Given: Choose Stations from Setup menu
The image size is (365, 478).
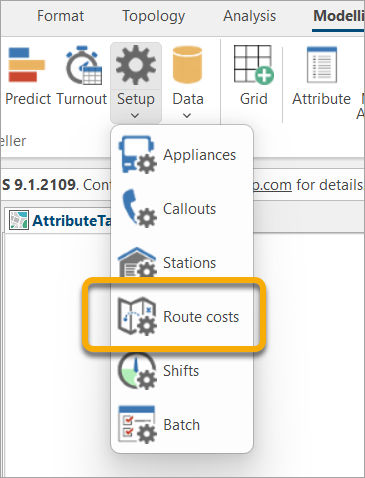Looking at the screenshot, I should coord(182,262).
